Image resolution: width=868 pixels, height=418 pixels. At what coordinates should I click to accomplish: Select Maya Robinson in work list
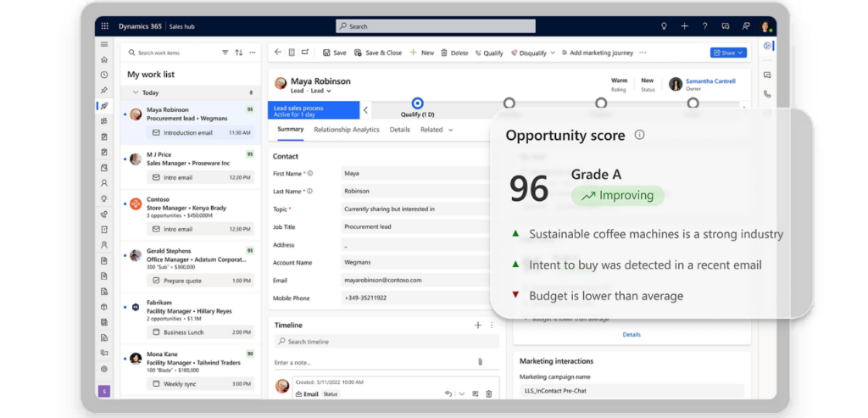(191, 122)
